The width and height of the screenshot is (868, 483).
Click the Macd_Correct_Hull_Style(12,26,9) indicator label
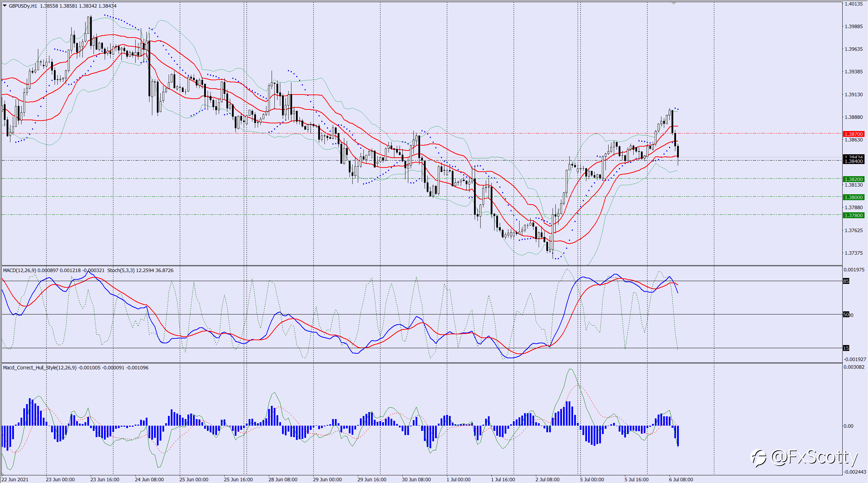(x=40, y=368)
